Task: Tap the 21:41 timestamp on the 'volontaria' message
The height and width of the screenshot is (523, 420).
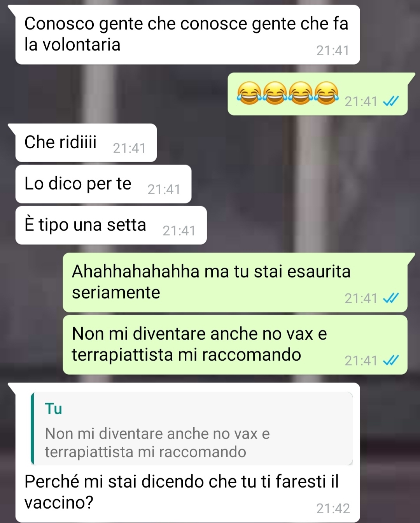Action: point(332,51)
